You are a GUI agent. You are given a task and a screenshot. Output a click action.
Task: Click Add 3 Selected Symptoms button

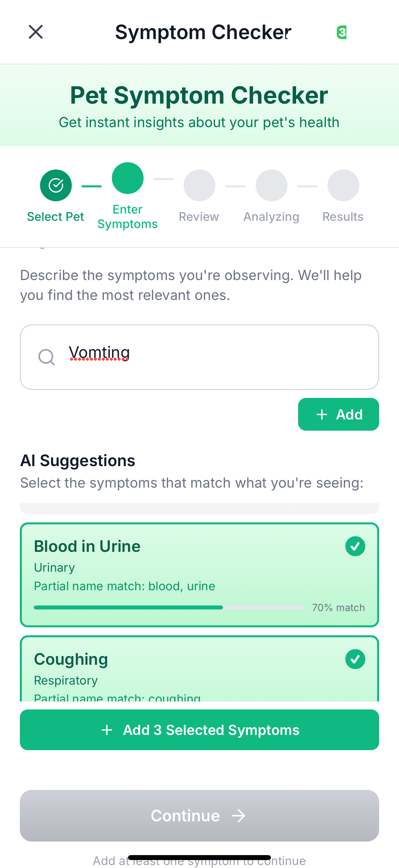(x=199, y=730)
